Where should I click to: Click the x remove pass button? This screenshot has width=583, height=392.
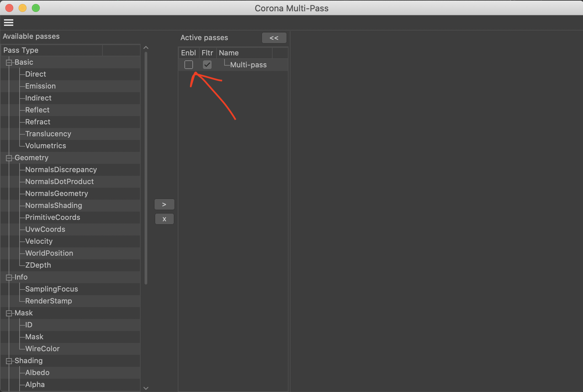click(x=164, y=219)
